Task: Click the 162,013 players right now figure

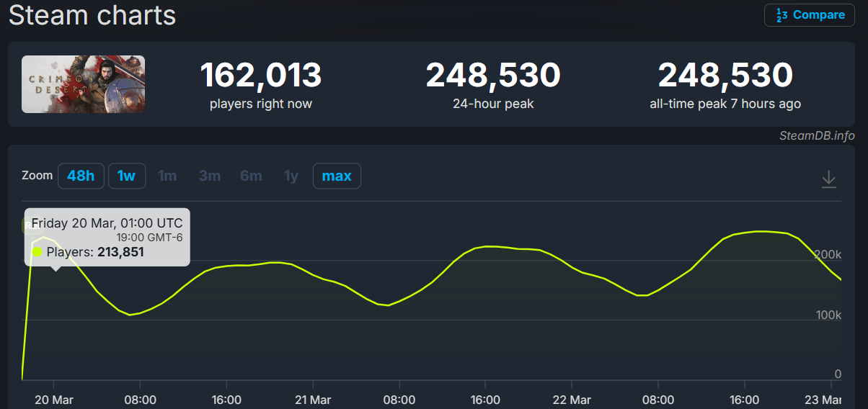Action: (x=261, y=75)
